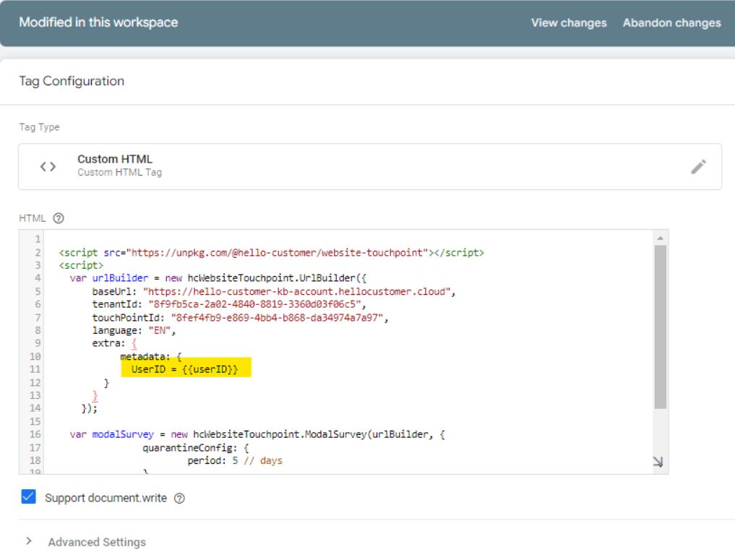The height and width of the screenshot is (560, 735).
Task: Click the unpkg script URL on line 2
Action: pyautogui.click(x=278, y=253)
